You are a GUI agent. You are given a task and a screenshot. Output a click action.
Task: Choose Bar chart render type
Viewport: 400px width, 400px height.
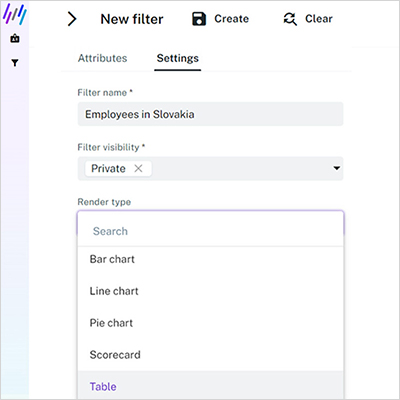210,259
